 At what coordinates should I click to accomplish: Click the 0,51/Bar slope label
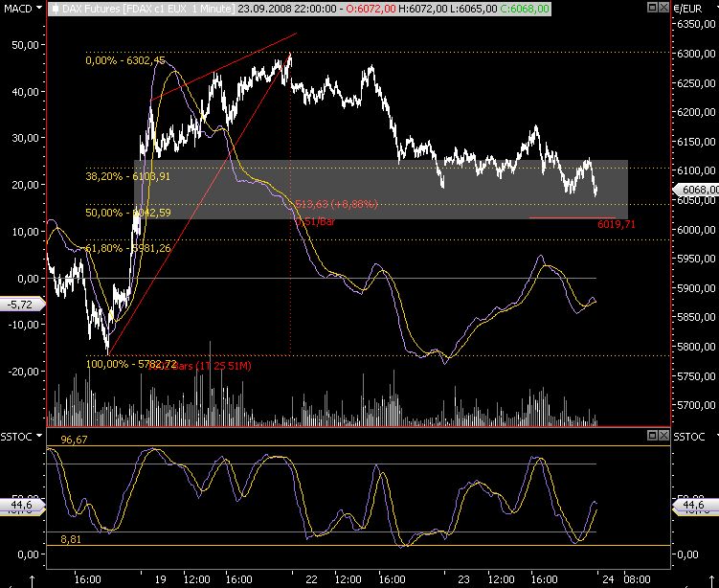(315, 221)
